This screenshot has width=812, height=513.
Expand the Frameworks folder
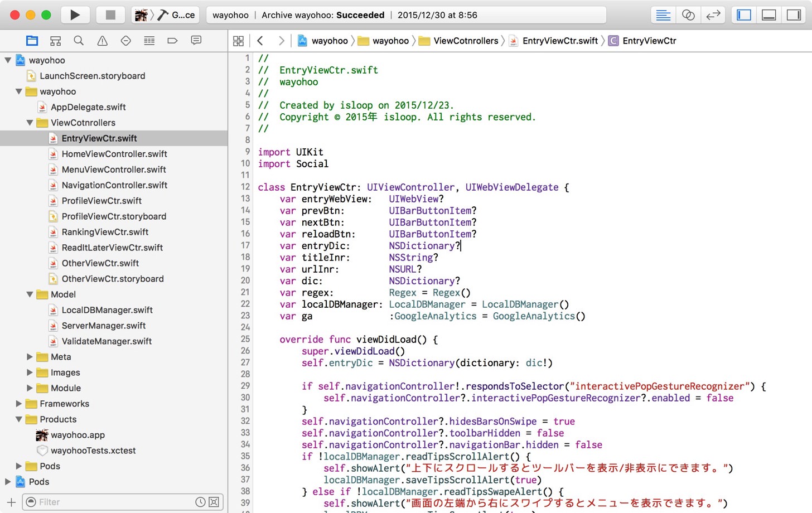19,404
